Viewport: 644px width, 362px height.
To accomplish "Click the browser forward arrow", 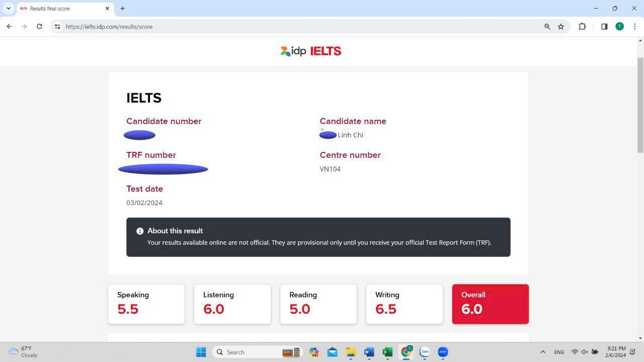I will 24,27.
